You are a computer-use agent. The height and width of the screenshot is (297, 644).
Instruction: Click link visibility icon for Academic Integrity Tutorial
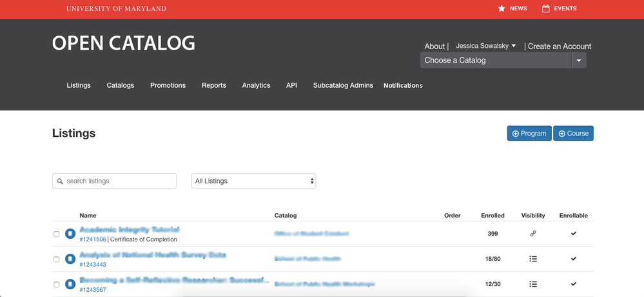tap(533, 234)
